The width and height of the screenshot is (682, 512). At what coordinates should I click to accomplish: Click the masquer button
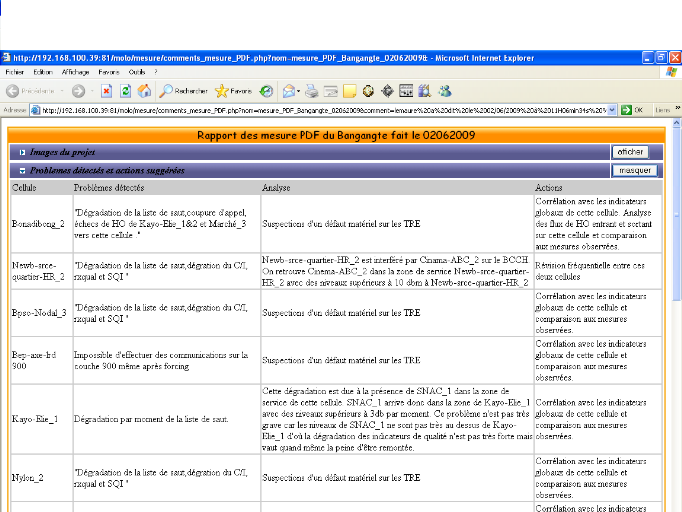click(x=634, y=171)
